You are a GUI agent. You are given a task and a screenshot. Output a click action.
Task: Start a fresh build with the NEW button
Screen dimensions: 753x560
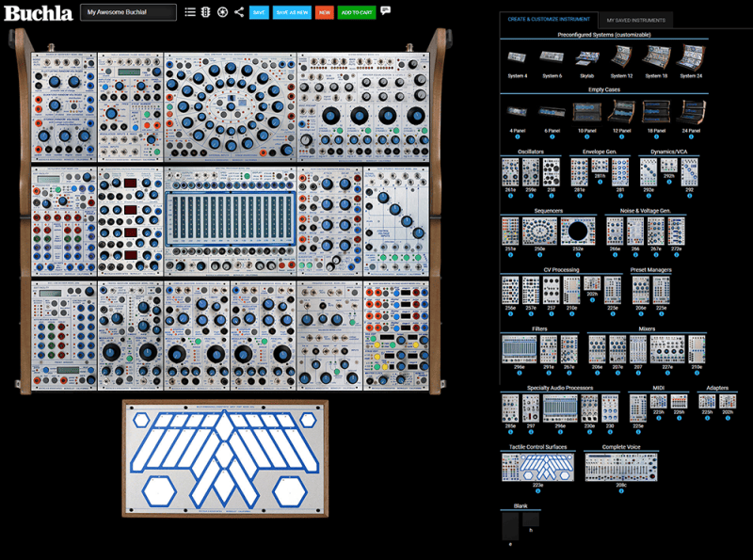tap(324, 12)
